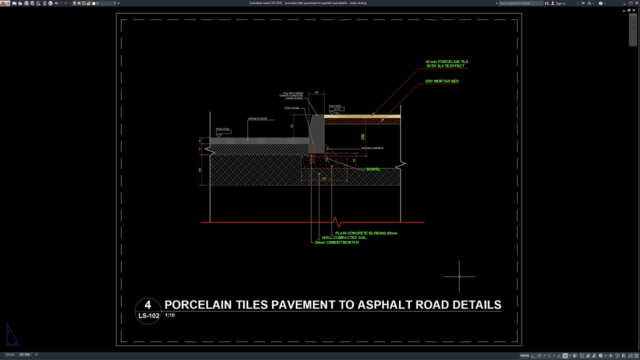The width and height of the screenshot is (640, 360).
Task: Click the search binoculars icon beside search box
Action: [547, 3]
